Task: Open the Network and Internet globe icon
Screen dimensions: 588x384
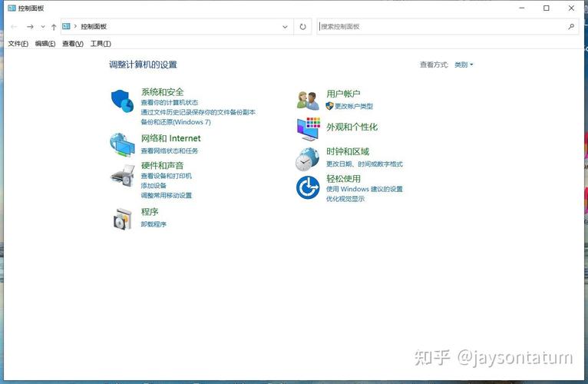Action: 122,144
